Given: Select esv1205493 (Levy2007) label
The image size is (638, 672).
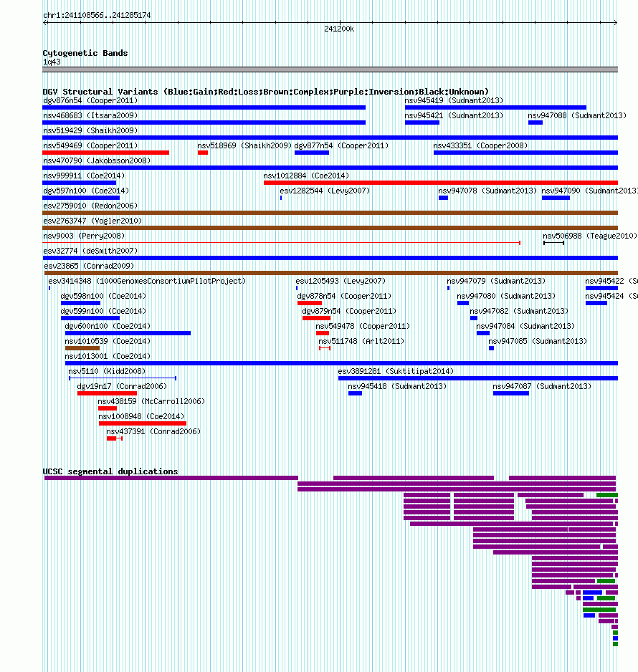Looking at the screenshot, I should (x=341, y=281).
